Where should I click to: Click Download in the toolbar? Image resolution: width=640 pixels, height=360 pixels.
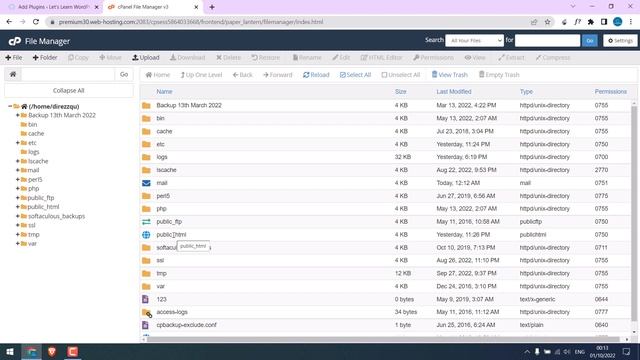[188, 58]
